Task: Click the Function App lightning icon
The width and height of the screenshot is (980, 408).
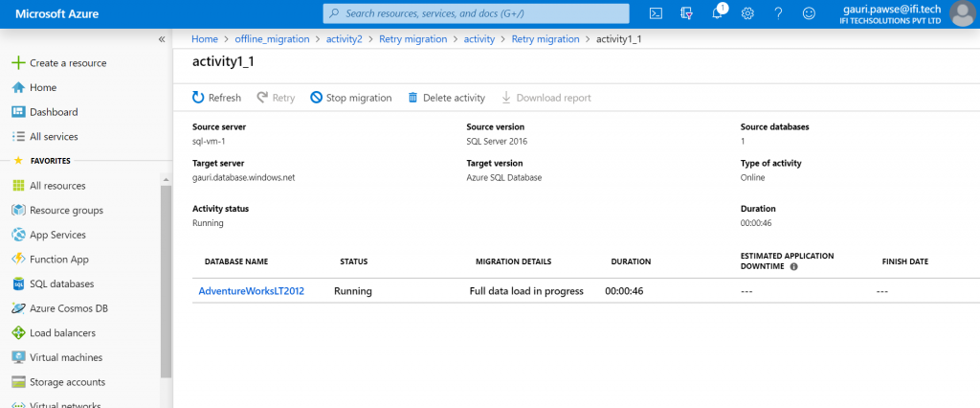Action: (18, 259)
